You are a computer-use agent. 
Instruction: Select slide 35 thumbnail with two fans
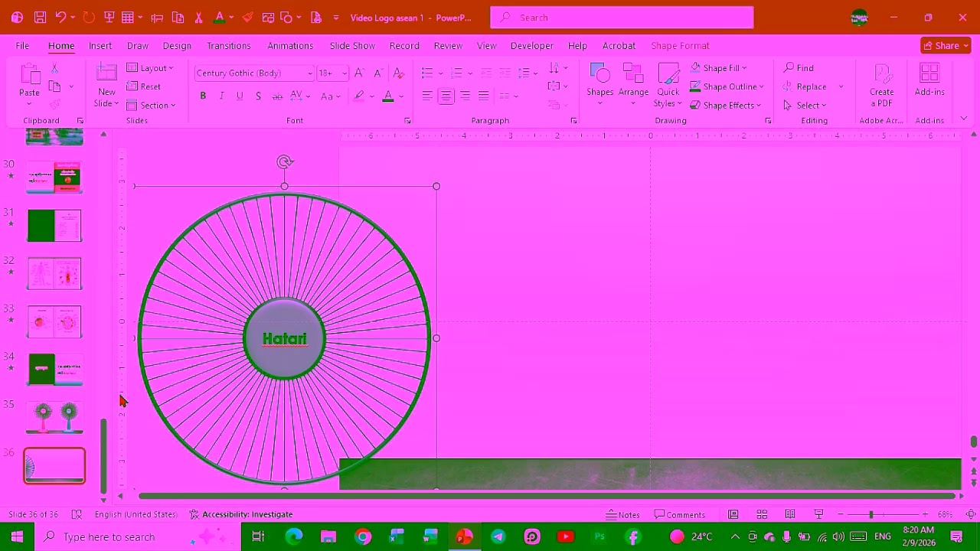point(55,417)
